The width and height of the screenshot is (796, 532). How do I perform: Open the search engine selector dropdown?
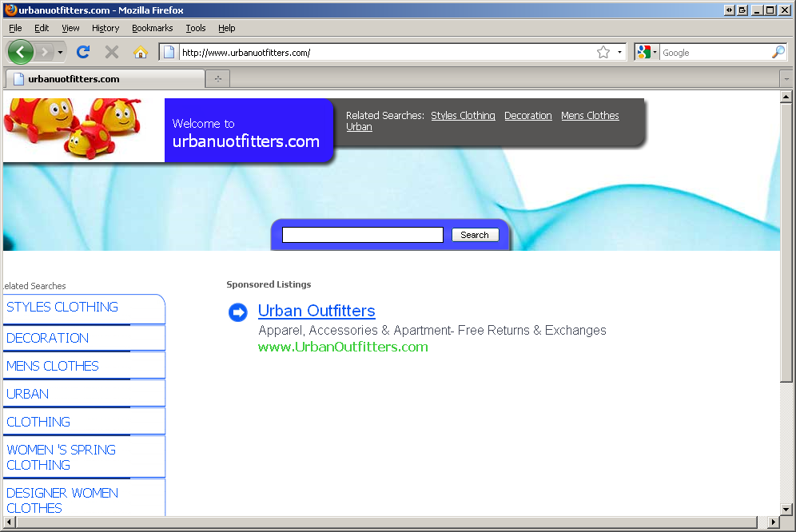647,52
